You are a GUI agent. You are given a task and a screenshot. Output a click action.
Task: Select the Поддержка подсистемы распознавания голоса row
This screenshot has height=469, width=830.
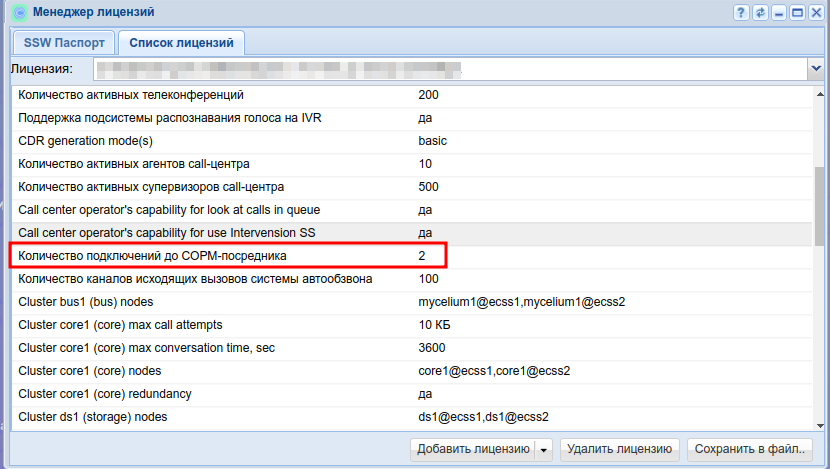[x=412, y=118]
